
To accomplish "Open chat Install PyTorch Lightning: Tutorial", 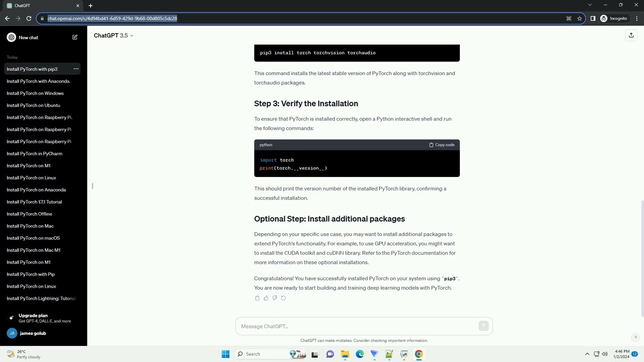I will [x=42, y=298].
